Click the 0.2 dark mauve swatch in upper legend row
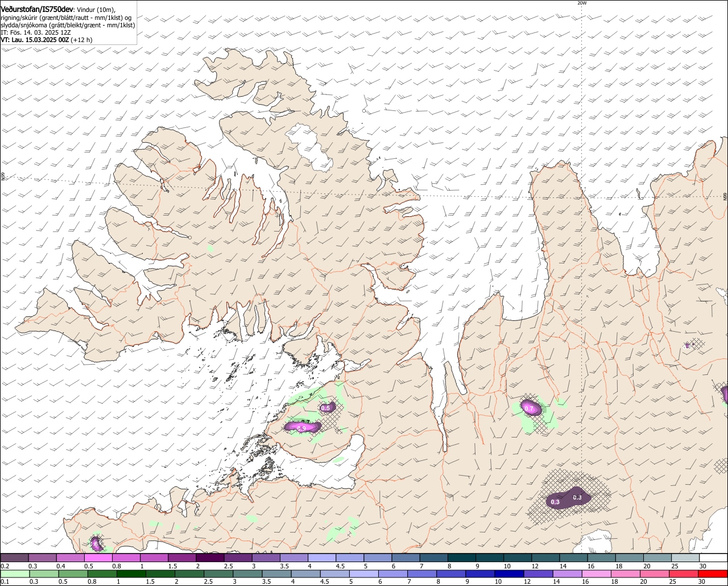This screenshot has height=586, width=728. click(14, 558)
